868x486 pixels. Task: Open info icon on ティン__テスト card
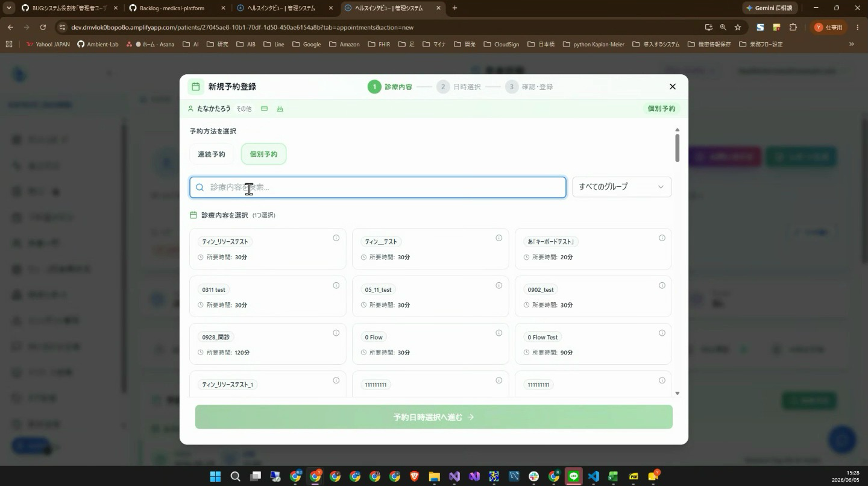click(499, 238)
